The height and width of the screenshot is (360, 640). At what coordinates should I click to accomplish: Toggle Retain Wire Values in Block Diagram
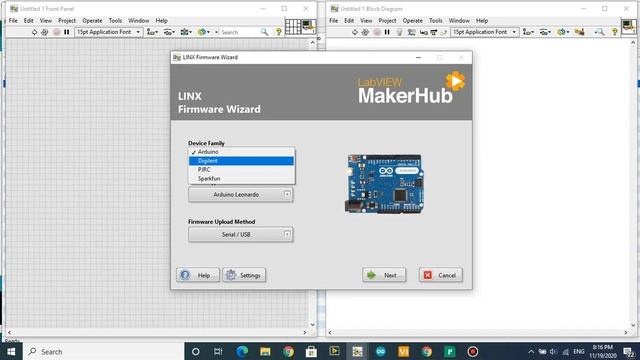(x=411, y=32)
